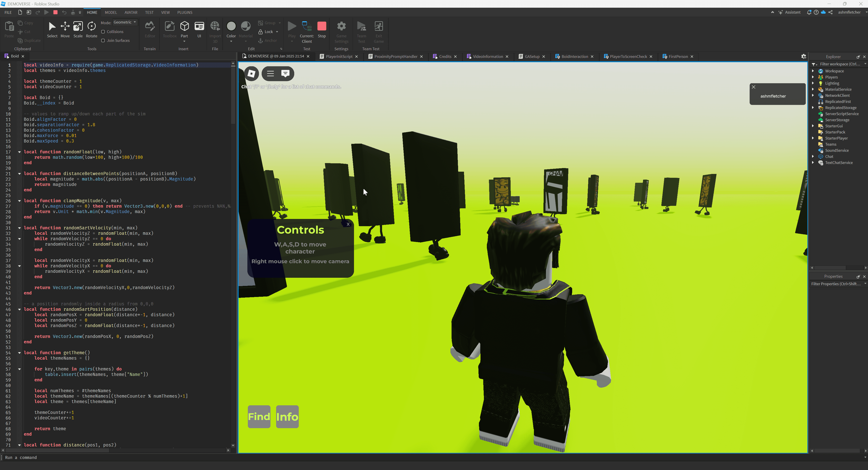Image resolution: width=868 pixels, height=470 pixels.
Task: Expand the ReplicatedStorage node
Action: (813, 108)
